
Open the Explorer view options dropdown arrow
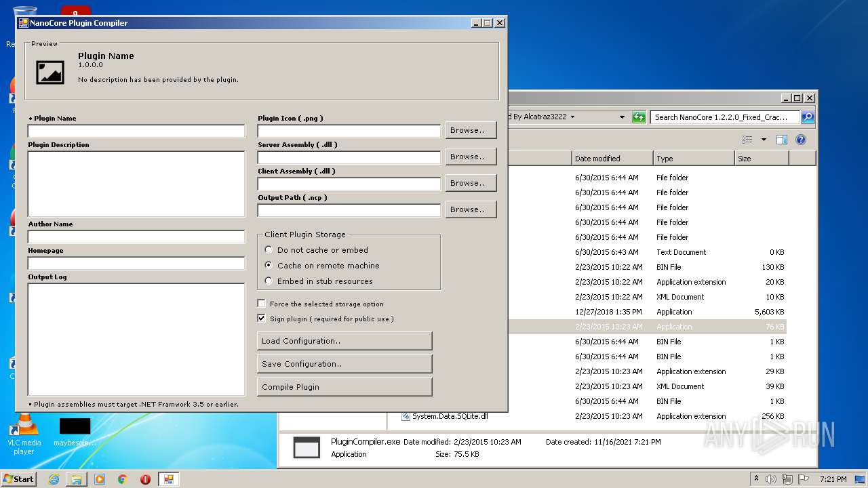coord(764,140)
